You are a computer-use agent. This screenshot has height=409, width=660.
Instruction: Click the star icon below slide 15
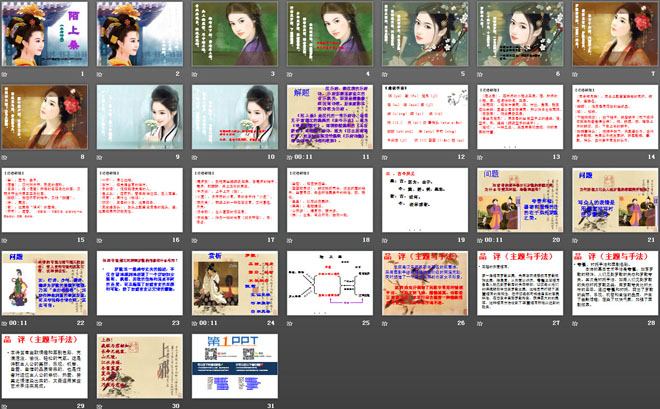click(6, 240)
